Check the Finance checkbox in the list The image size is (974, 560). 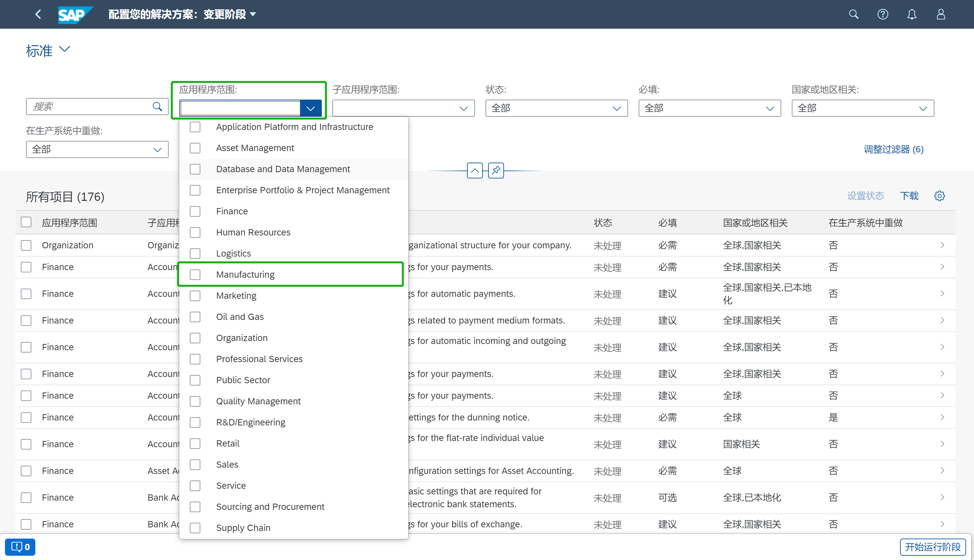click(x=195, y=211)
